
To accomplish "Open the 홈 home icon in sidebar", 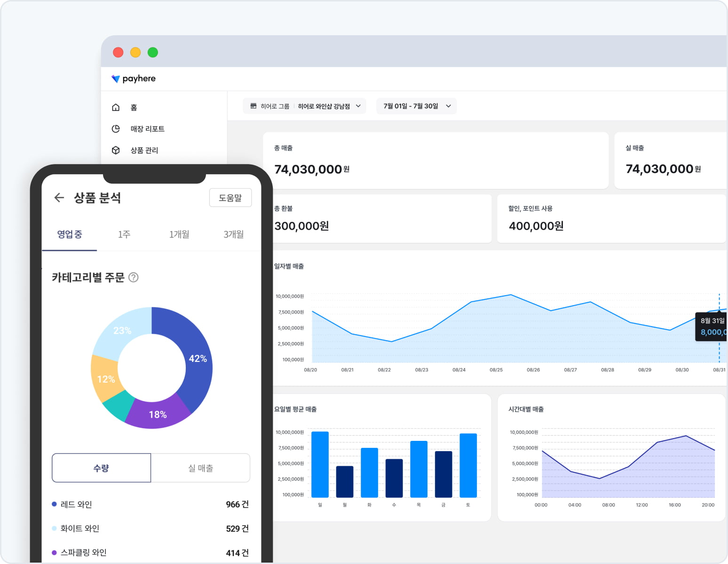I will 116,107.
